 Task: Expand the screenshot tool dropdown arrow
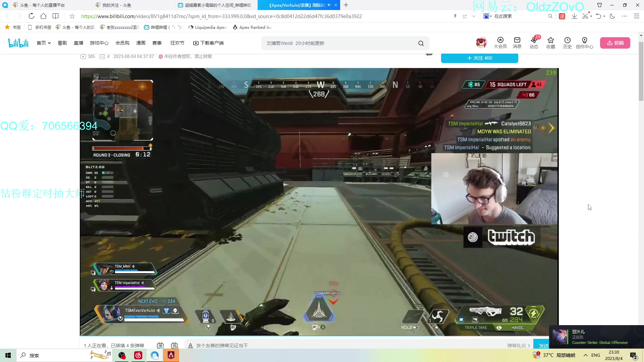pyautogui.click(x=591, y=16)
